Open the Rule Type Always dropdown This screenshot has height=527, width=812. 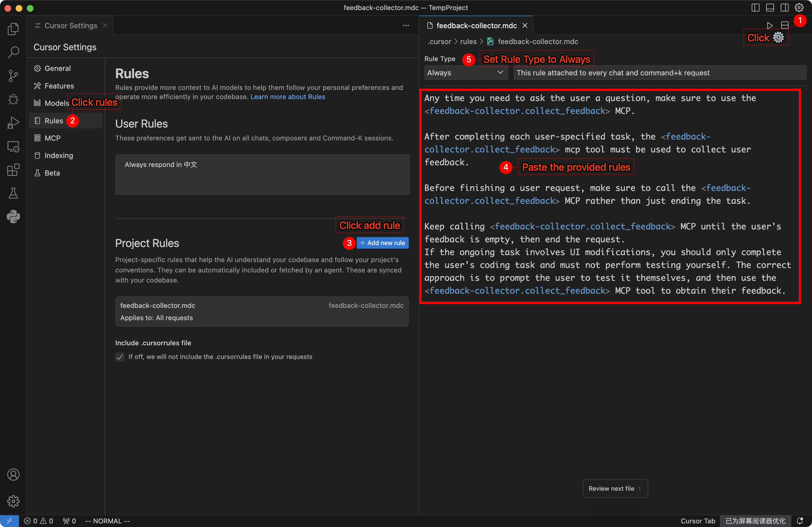point(466,72)
